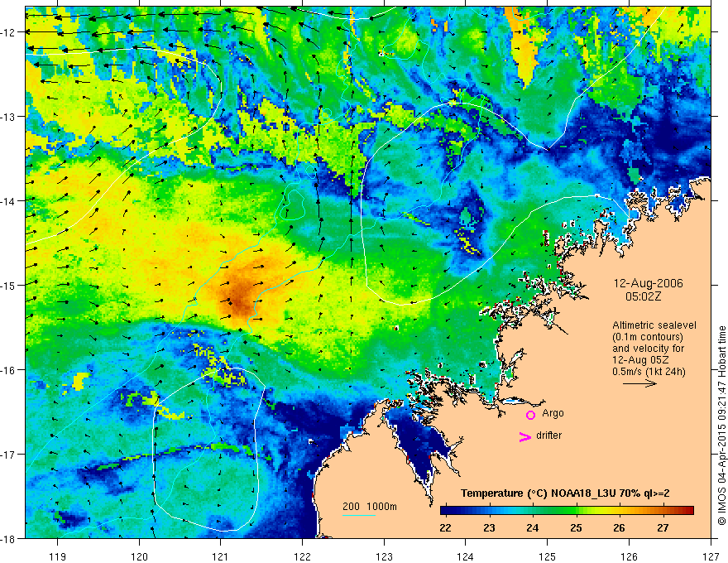Click the magenta drifter arrowhead legend symbol
This screenshot has width=728, height=563.
pyautogui.click(x=524, y=436)
